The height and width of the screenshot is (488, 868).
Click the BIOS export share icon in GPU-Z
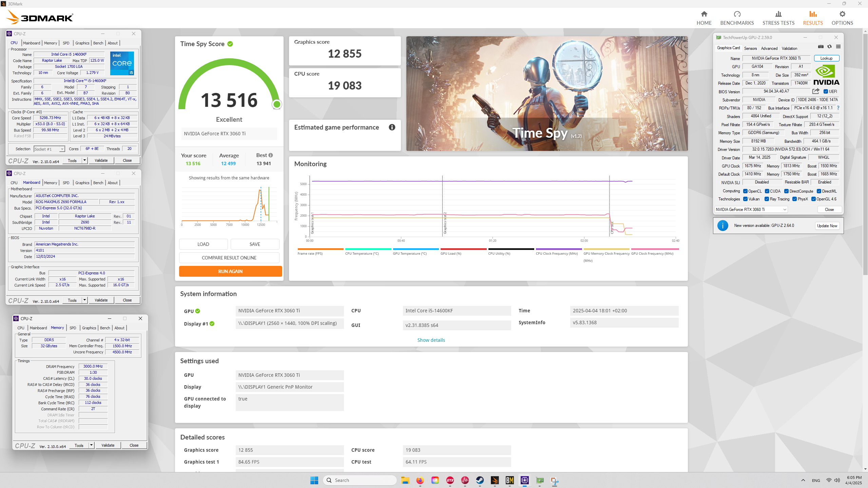pos(816,91)
